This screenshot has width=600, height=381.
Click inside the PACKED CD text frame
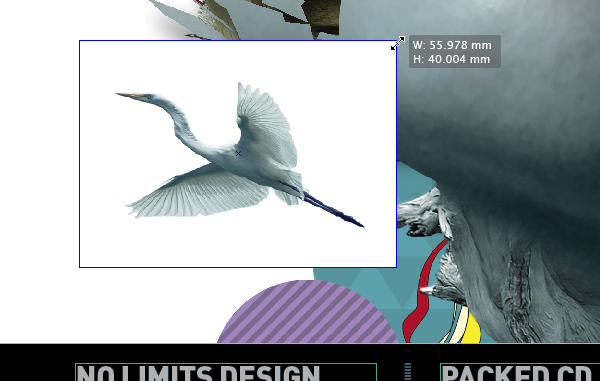[520, 372]
